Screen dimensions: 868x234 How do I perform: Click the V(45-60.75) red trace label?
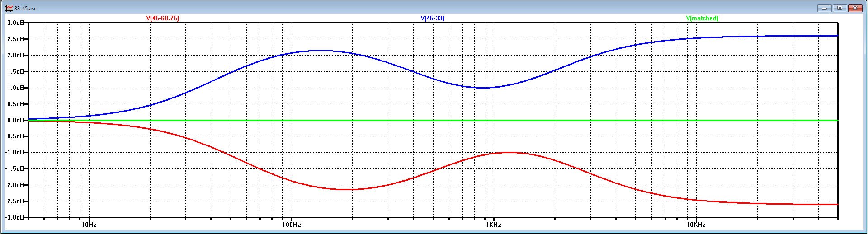coord(162,19)
